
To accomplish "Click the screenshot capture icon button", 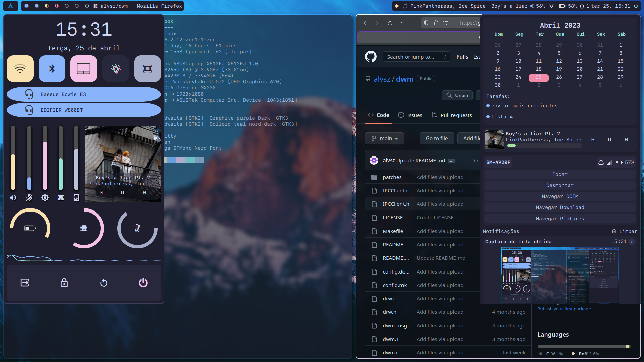I will tap(147, 69).
